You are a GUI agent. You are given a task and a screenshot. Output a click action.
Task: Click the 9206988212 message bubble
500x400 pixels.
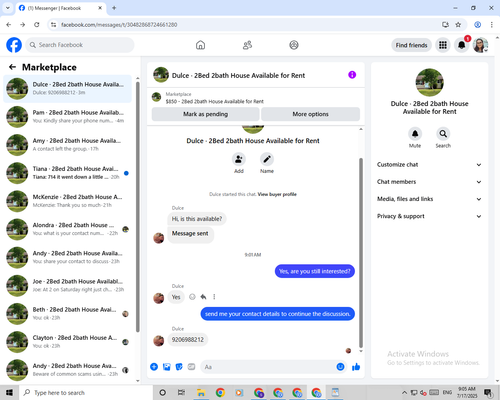click(188, 340)
